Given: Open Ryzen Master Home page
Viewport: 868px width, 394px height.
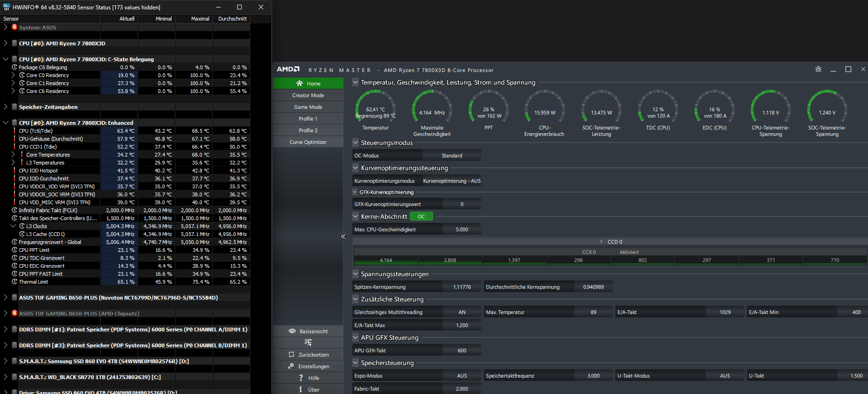Looking at the screenshot, I should (308, 84).
